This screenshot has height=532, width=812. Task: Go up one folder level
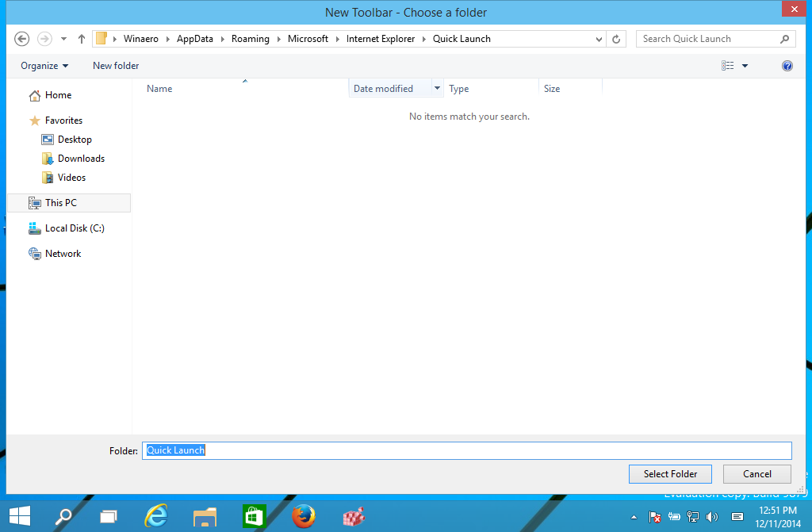(x=81, y=38)
